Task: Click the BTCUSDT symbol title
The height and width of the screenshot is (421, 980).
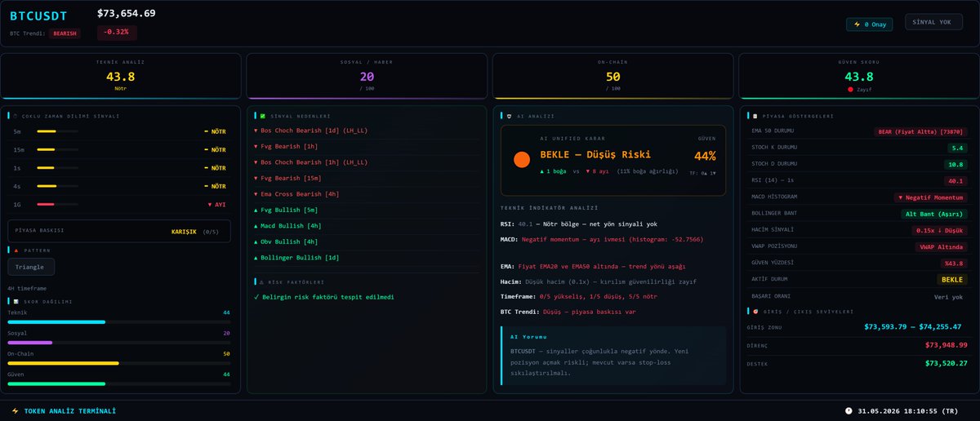Action: click(38, 15)
